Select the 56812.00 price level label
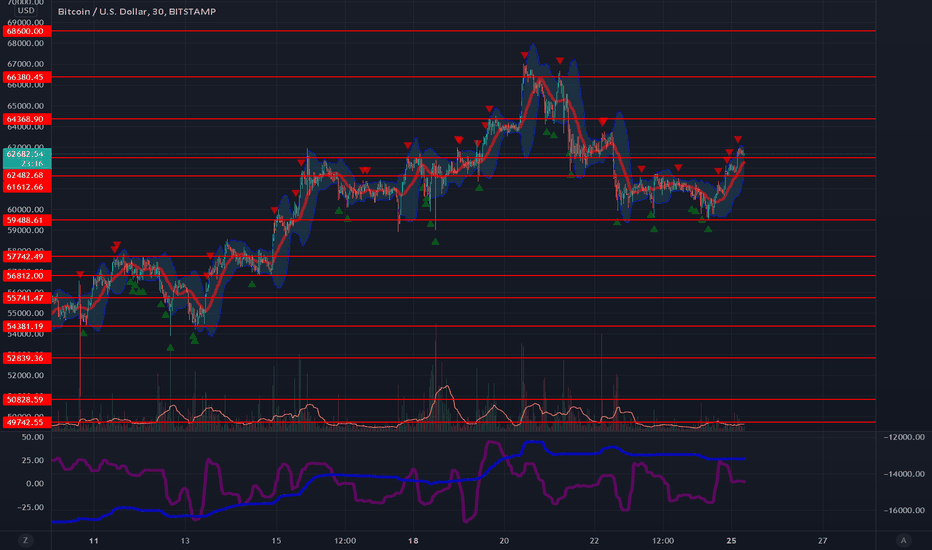Screen dimensions: 932x550 (26, 276)
